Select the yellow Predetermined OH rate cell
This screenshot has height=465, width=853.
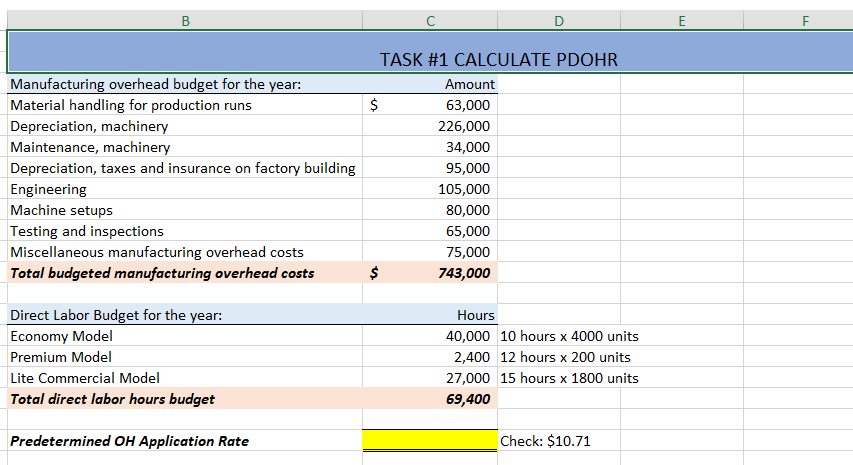pyautogui.click(x=430, y=441)
